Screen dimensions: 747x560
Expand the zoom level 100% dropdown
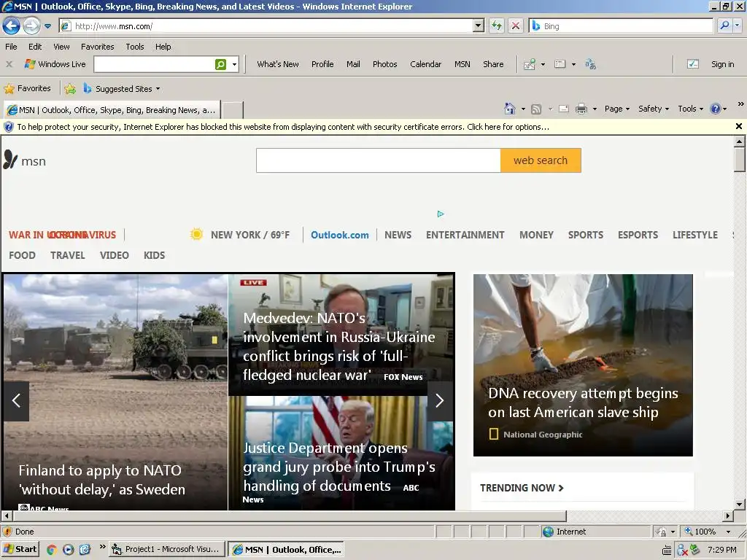click(x=728, y=532)
